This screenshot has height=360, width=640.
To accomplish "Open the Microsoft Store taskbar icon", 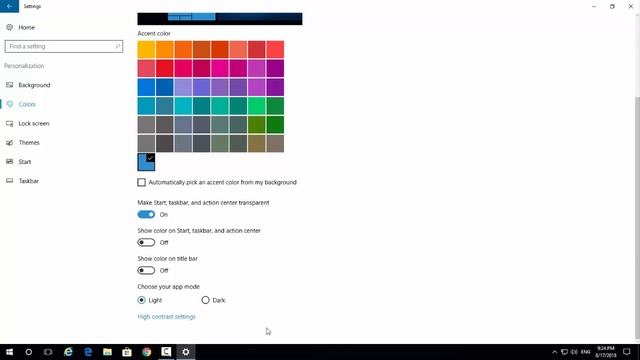I will point(127,352).
